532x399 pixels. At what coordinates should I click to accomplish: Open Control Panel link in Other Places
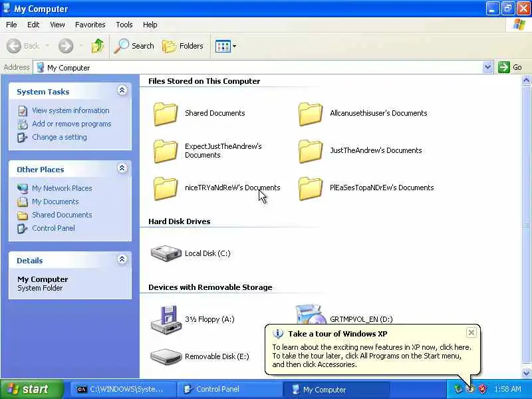coord(53,228)
